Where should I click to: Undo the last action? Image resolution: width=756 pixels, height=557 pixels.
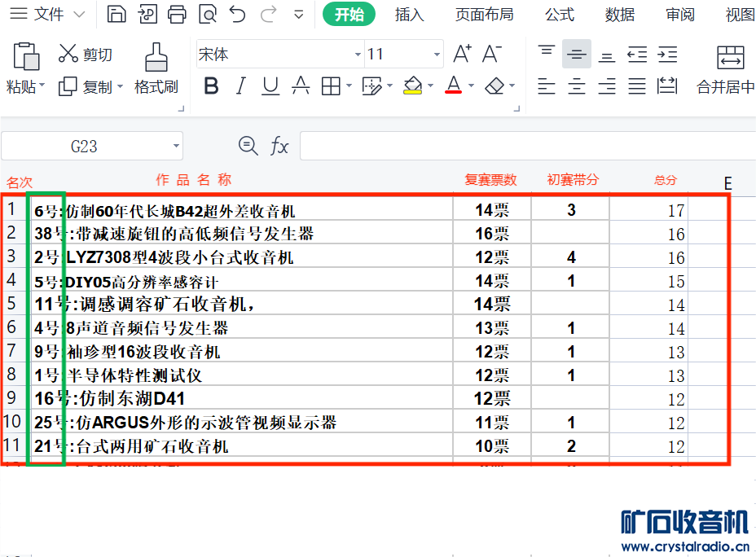(237, 15)
